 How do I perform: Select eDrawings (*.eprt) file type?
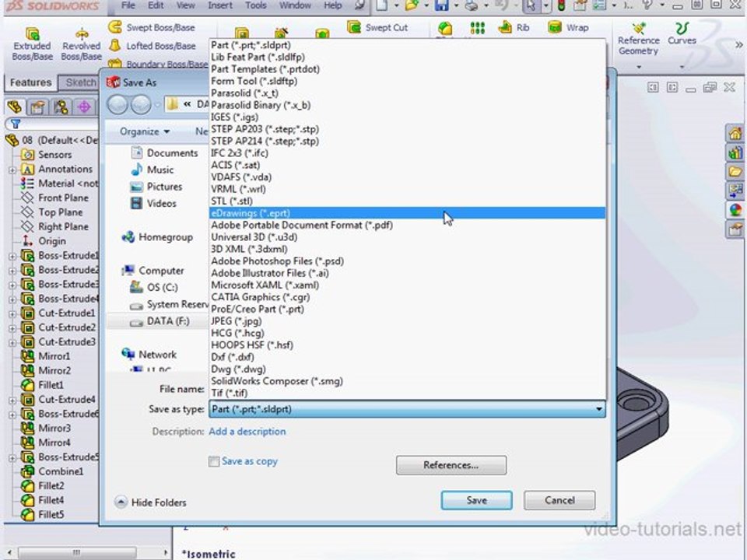[x=407, y=213]
